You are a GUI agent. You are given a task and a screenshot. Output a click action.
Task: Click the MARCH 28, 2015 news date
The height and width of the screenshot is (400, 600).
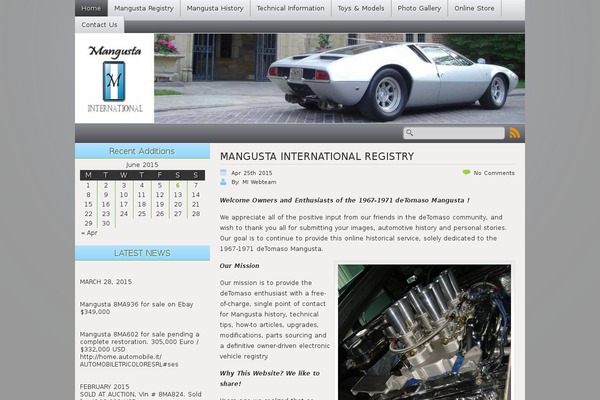(x=106, y=282)
